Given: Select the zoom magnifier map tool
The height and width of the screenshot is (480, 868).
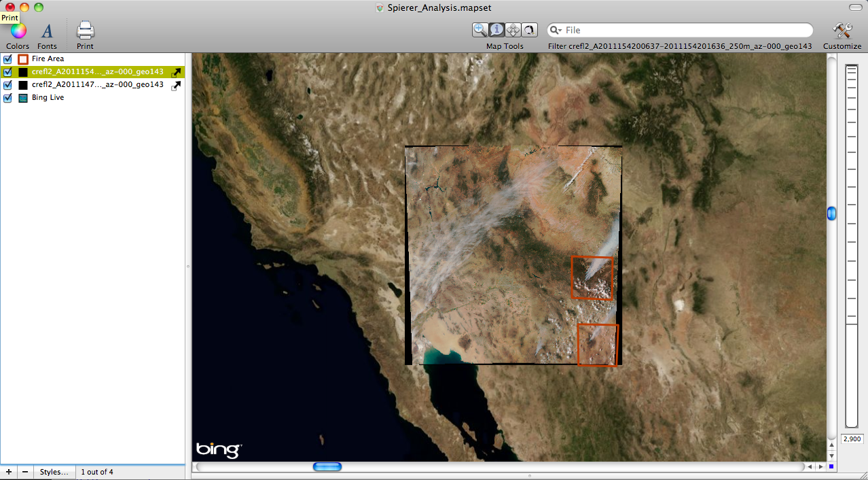Looking at the screenshot, I should point(480,30).
